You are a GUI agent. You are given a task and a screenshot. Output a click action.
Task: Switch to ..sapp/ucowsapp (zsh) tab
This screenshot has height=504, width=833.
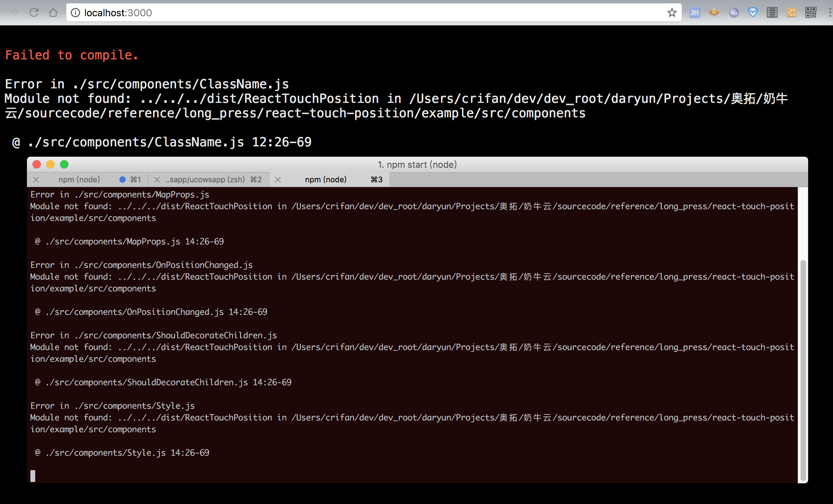(205, 180)
